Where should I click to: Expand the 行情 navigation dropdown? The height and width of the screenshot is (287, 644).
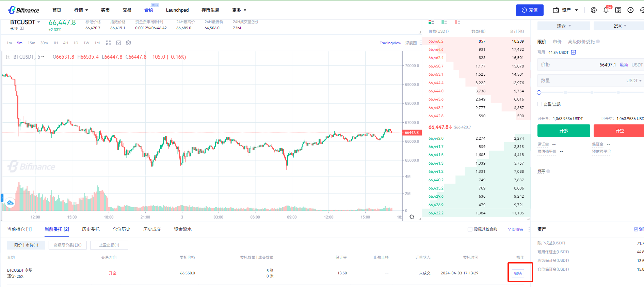[81, 10]
